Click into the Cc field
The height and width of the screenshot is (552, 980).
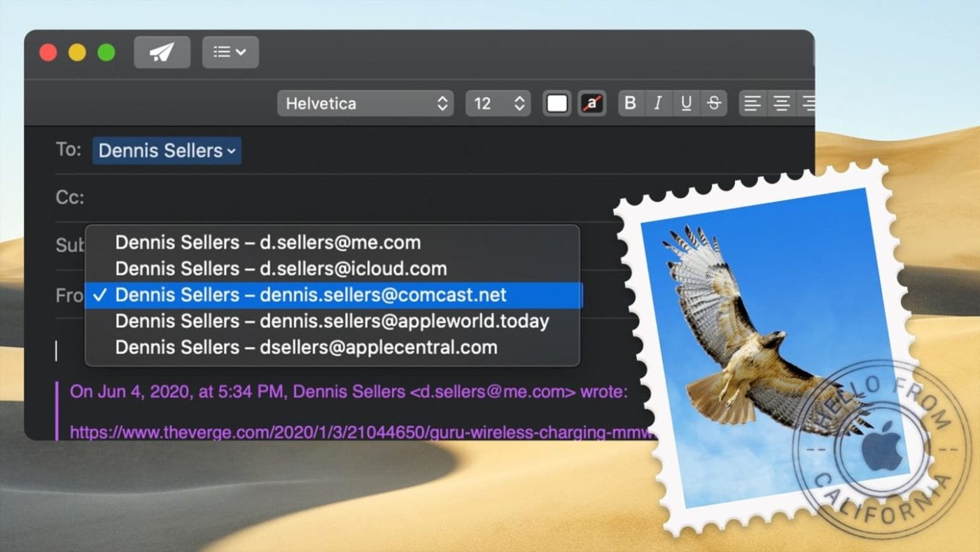coord(350,198)
